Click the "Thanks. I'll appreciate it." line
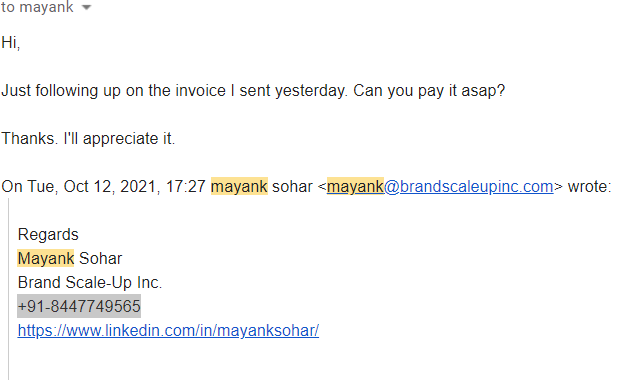 (x=88, y=138)
